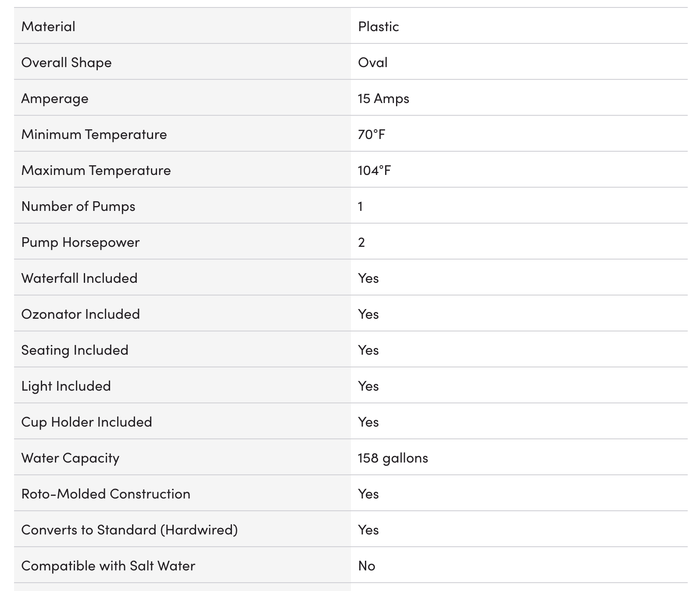Click the Amperage label

(55, 99)
